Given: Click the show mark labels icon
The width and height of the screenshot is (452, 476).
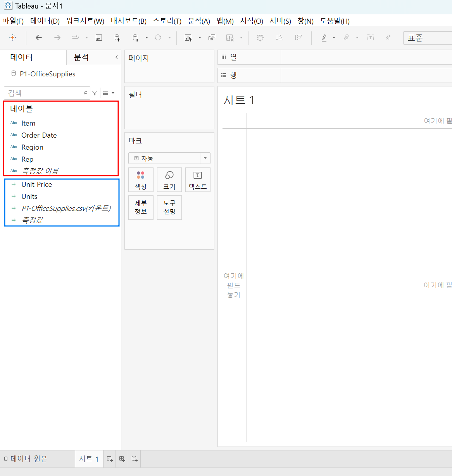Looking at the screenshot, I should [x=371, y=38].
